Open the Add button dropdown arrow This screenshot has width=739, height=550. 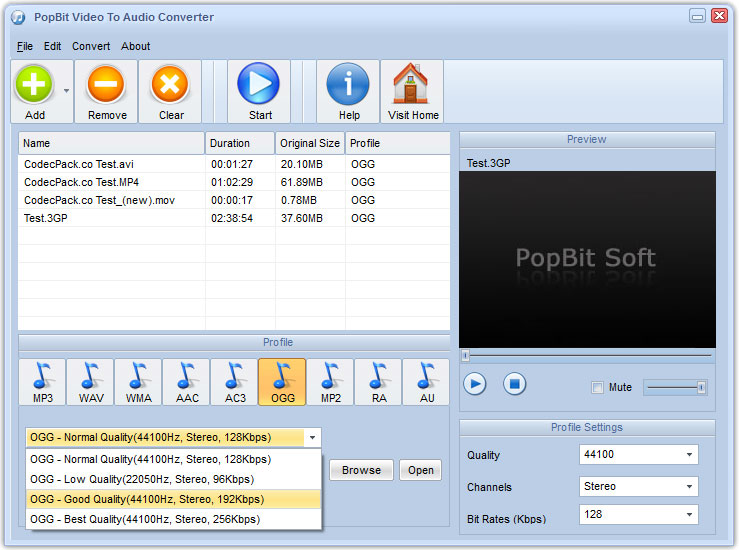(66, 90)
